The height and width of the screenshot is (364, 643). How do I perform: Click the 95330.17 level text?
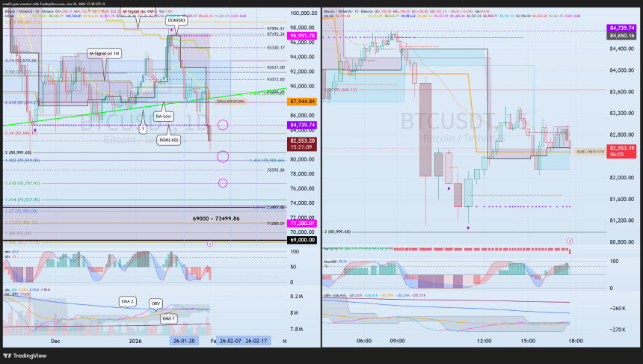point(276,48)
